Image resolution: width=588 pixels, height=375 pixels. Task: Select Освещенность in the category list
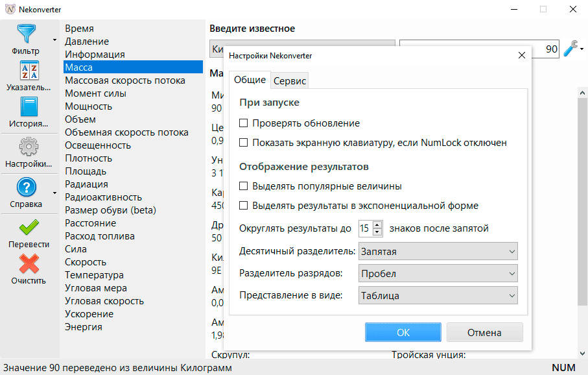click(x=98, y=145)
